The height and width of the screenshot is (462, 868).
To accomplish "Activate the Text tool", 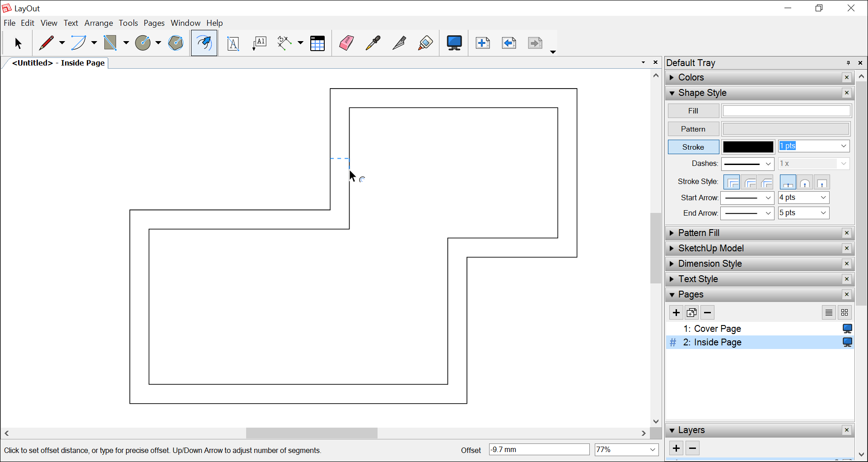I will point(233,43).
